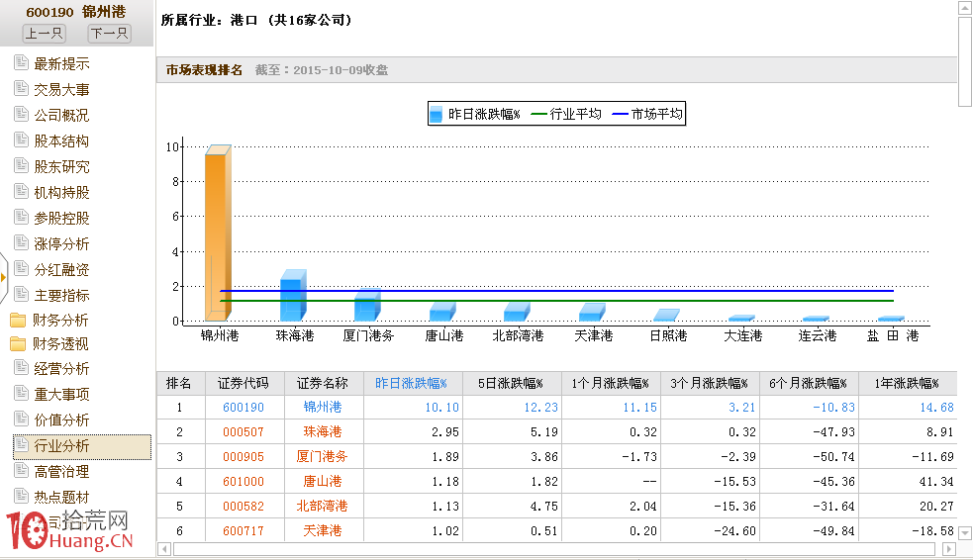Open 珠海港 name link in table
The height and width of the screenshot is (560, 973).
pyautogui.click(x=323, y=431)
